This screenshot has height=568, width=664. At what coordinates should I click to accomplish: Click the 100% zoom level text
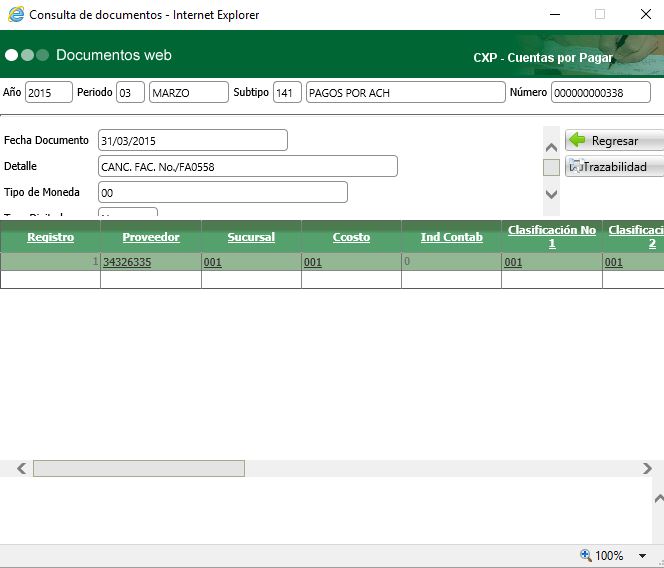(x=609, y=555)
